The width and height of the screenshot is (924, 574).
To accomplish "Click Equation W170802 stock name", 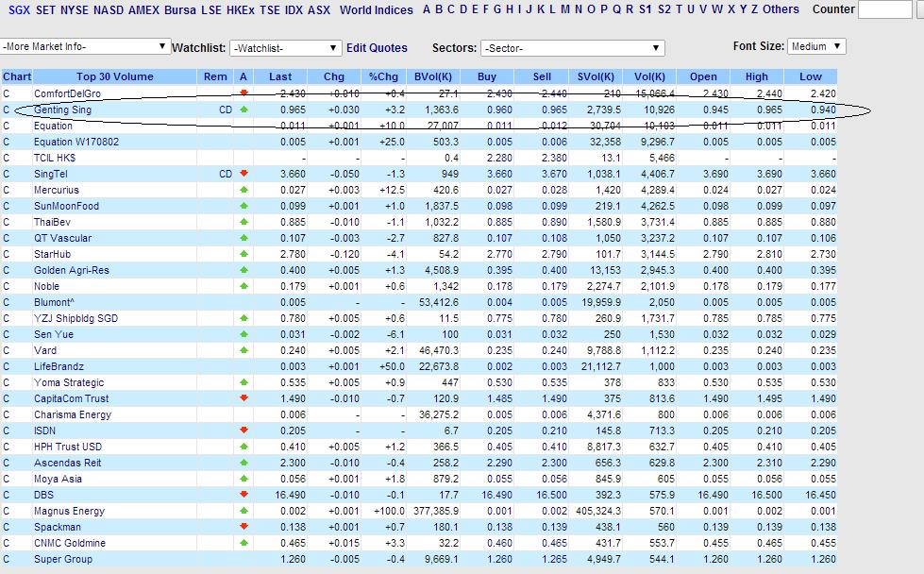I will tap(76, 142).
